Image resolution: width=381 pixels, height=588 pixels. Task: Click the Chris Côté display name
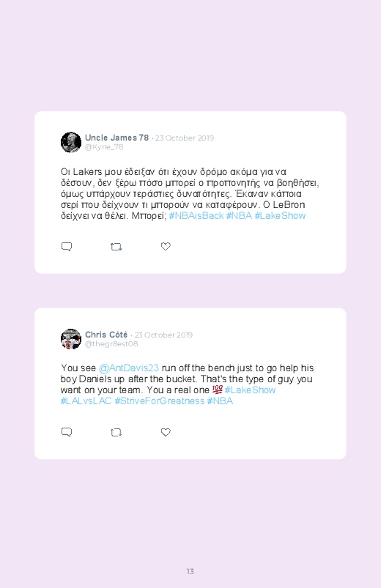click(x=106, y=335)
